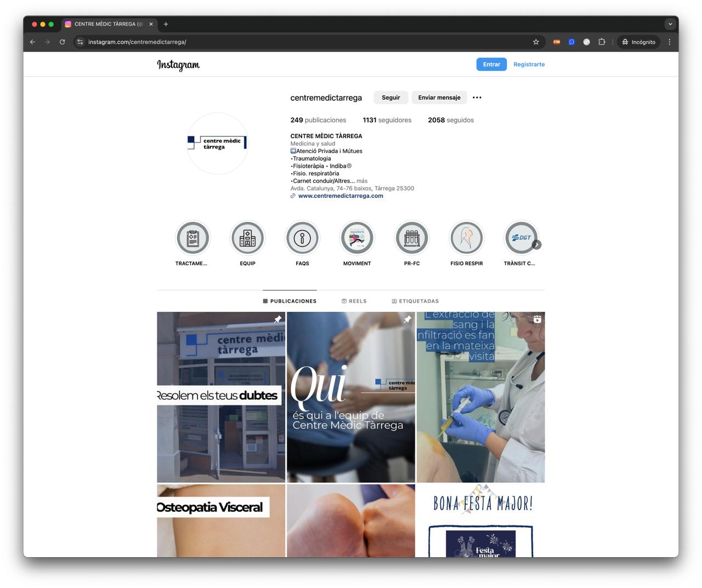This screenshot has height=588, width=702.
Task: Click the Spanish flag extension icon
Action: 557,42
